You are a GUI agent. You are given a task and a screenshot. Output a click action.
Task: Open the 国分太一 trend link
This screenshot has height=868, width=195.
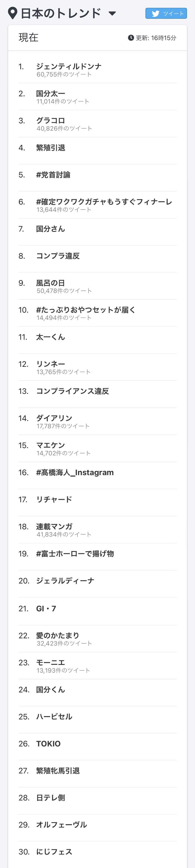point(50,93)
